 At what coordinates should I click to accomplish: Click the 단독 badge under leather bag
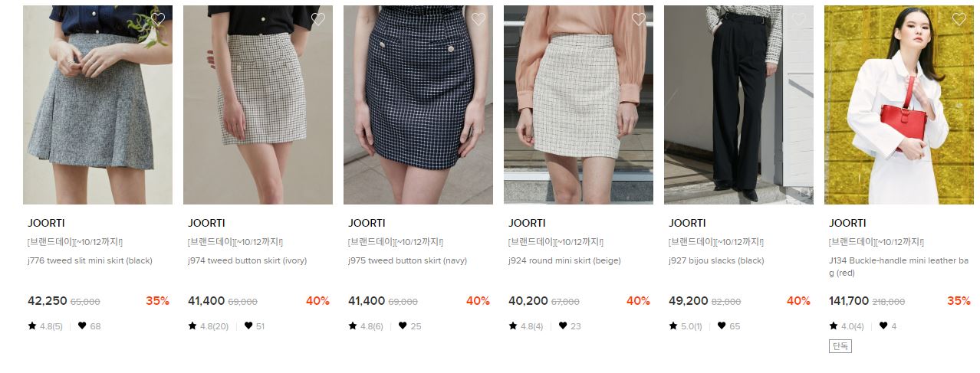840,346
